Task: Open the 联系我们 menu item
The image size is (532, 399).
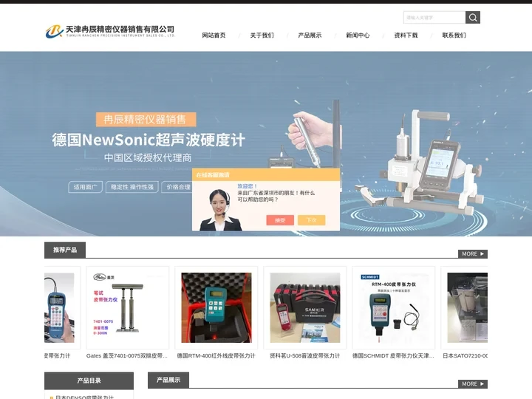Action: [454, 35]
